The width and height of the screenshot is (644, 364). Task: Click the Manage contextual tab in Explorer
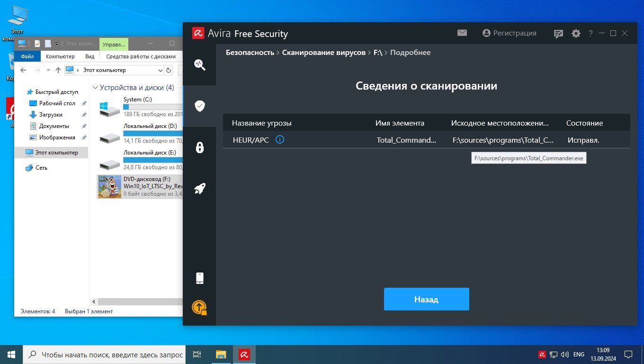[x=114, y=44]
